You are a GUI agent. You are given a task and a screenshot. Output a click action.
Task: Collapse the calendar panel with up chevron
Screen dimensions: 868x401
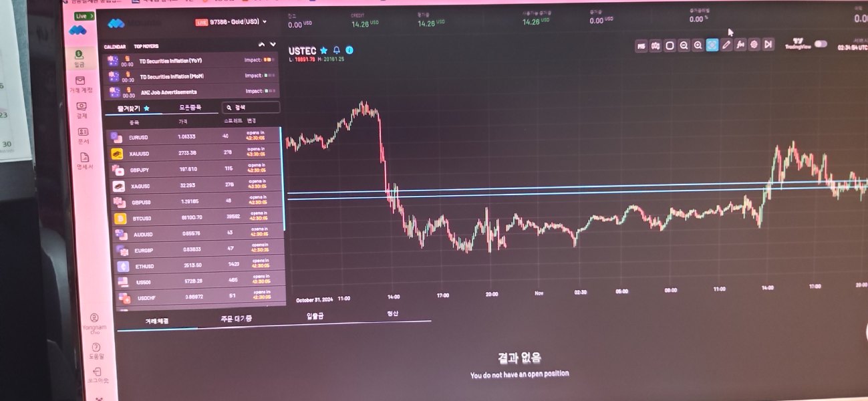pos(262,45)
